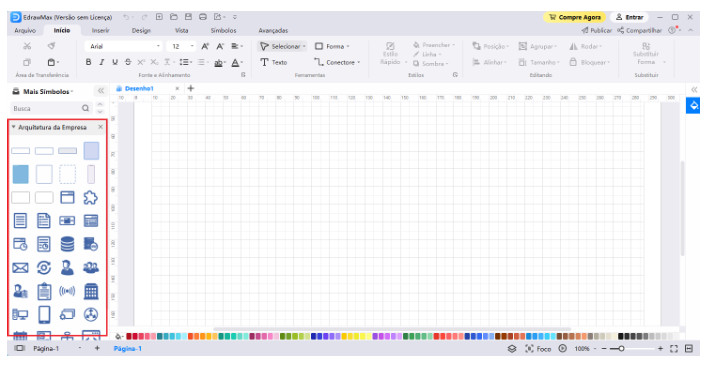
Task: Pick the red swatch in color bar
Action: pos(129,336)
